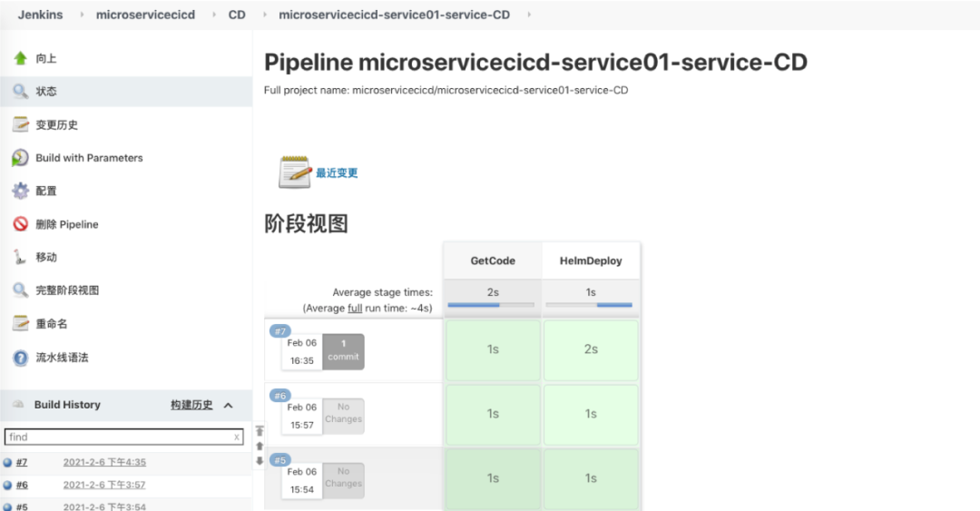Expand breadcrumb arrow after Jenkins
The image size is (980, 511).
(x=82, y=15)
